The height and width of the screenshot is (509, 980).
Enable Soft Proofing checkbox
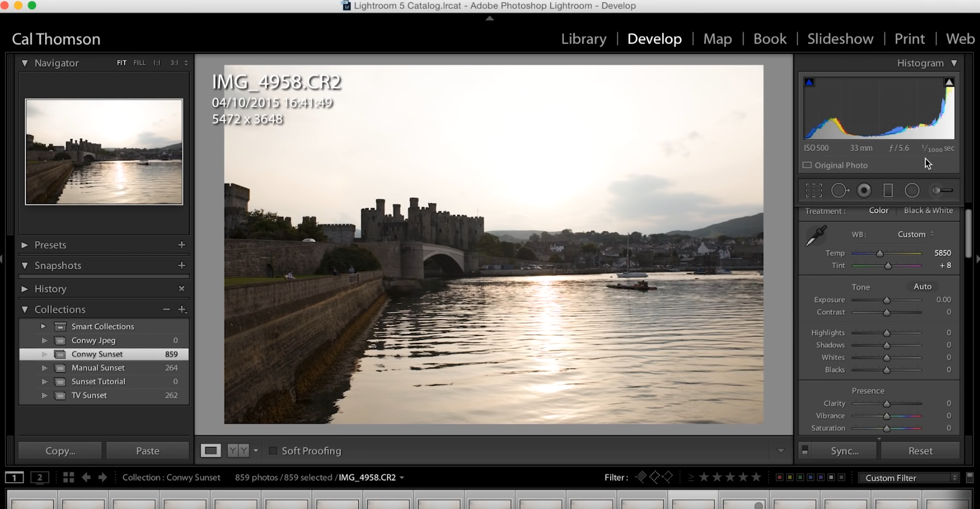click(x=273, y=450)
